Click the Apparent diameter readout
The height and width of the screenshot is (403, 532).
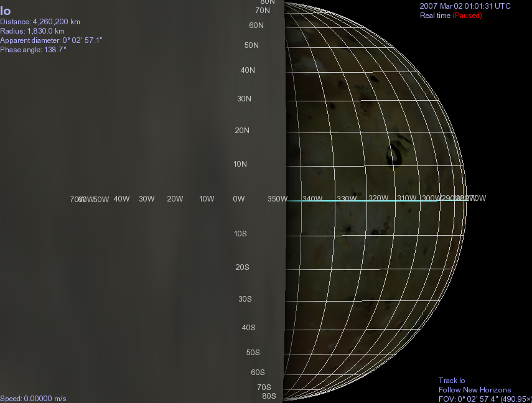tap(51, 40)
